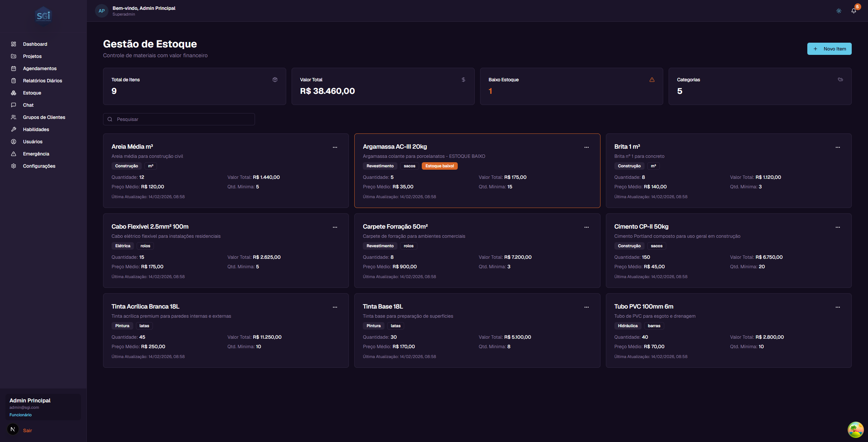Open notifications via bell icon
This screenshot has width=868, height=442.
coord(853,11)
